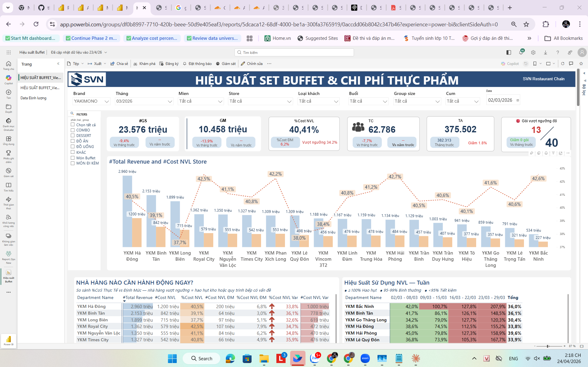Refresh the report with the refresh icon
The image size is (588, 367).
(563, 63)
